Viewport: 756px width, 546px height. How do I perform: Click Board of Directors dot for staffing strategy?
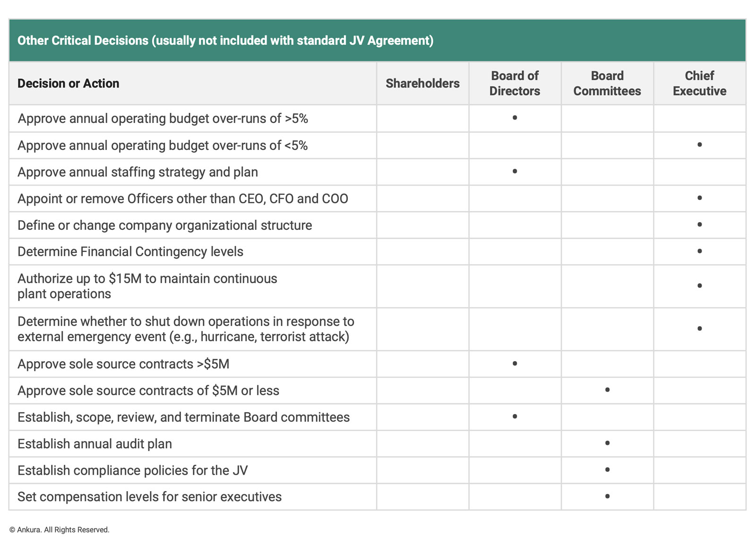click(515, 171)
